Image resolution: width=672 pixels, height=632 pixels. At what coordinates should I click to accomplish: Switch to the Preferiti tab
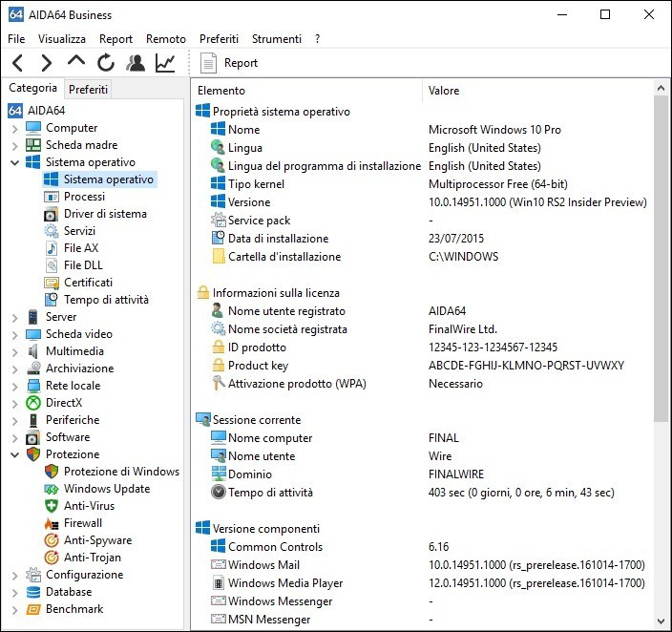tap(89, 90)
